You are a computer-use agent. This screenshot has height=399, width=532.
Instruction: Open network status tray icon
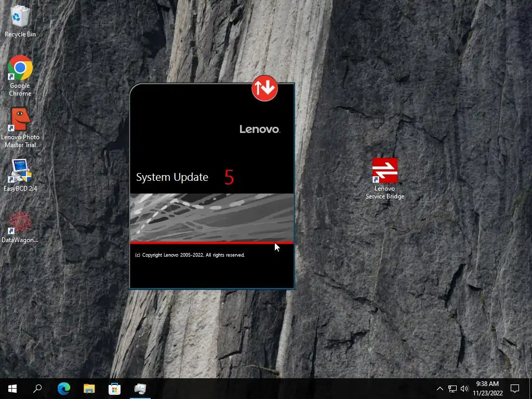click(453, 389)
